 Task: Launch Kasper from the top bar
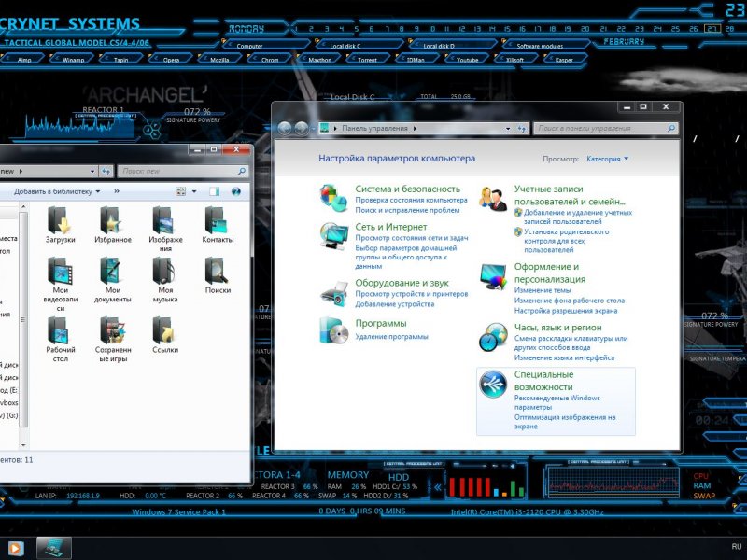tap(564, 60)
